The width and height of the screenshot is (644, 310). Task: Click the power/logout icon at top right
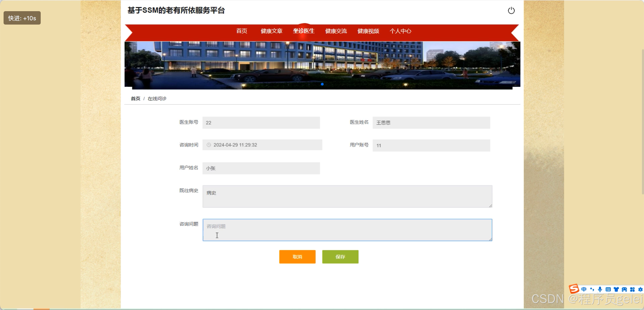pyautogui.click(x=511, y=10)
